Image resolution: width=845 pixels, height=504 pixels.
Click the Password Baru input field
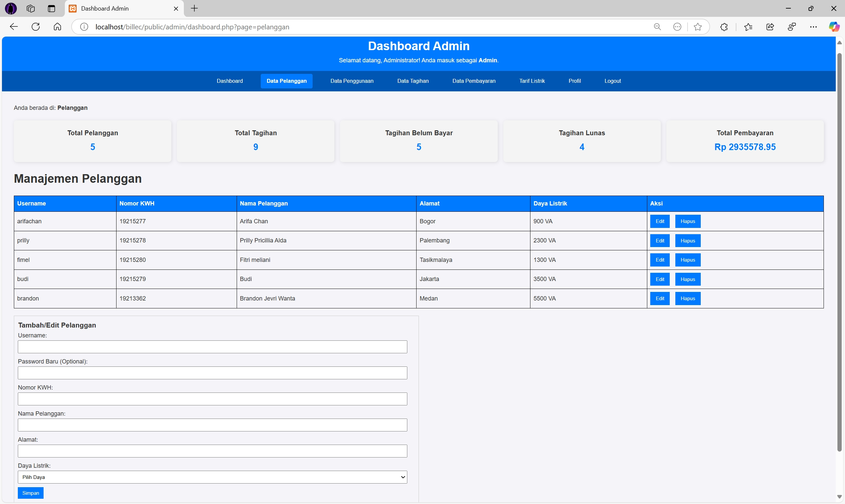212,373
